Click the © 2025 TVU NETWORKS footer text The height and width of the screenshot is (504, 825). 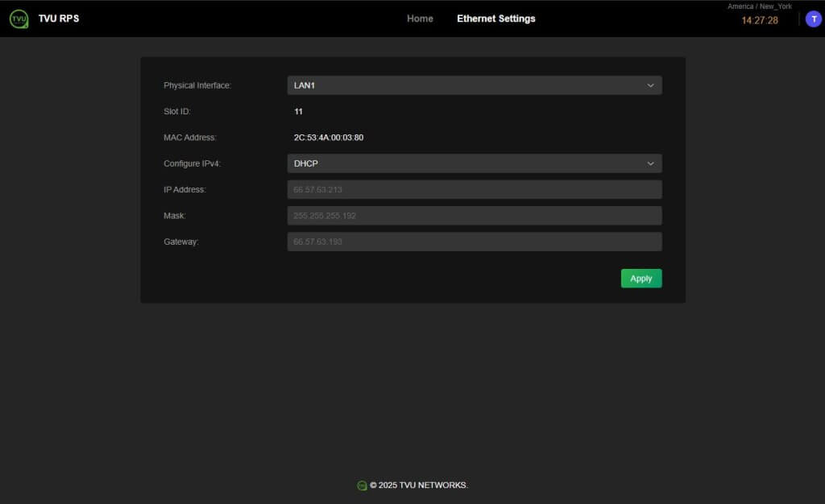click(x=419, y=485)
